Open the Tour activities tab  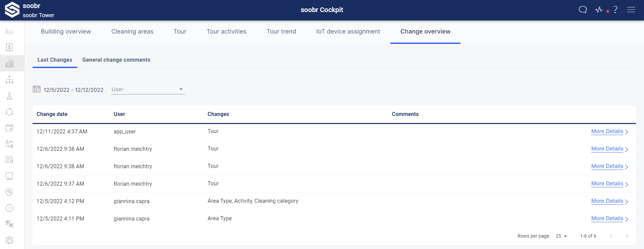226,32
